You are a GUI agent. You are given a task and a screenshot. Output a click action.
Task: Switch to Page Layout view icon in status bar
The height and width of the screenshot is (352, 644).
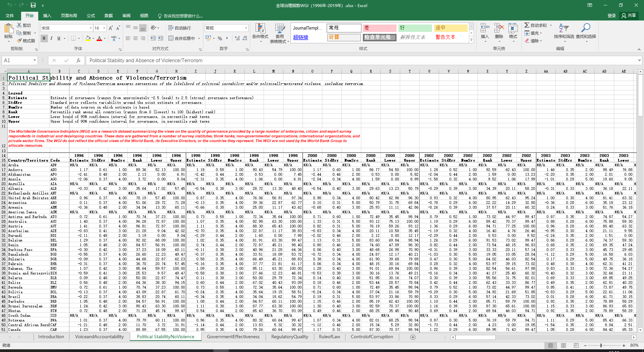click(x=563, y=345)
